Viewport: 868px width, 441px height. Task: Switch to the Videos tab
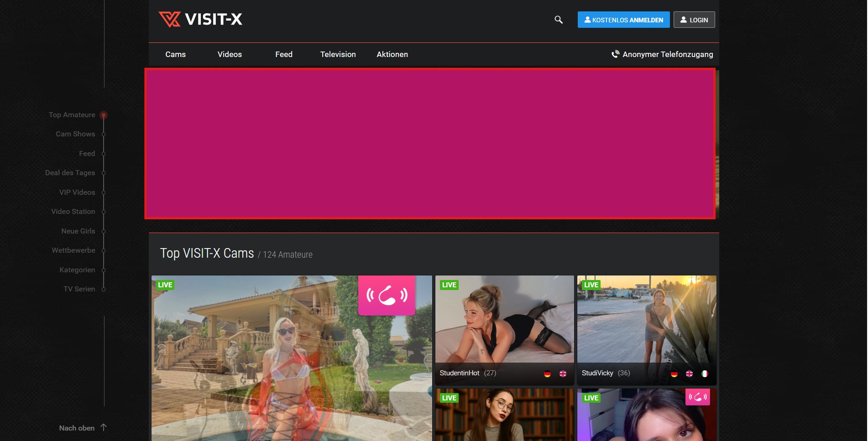tap(229, 54)
